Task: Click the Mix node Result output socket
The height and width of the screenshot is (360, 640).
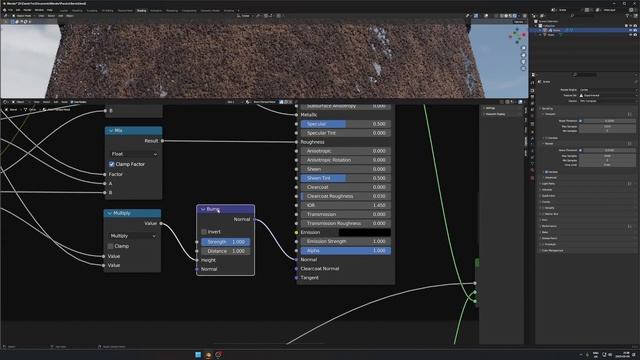Action: 162,141
